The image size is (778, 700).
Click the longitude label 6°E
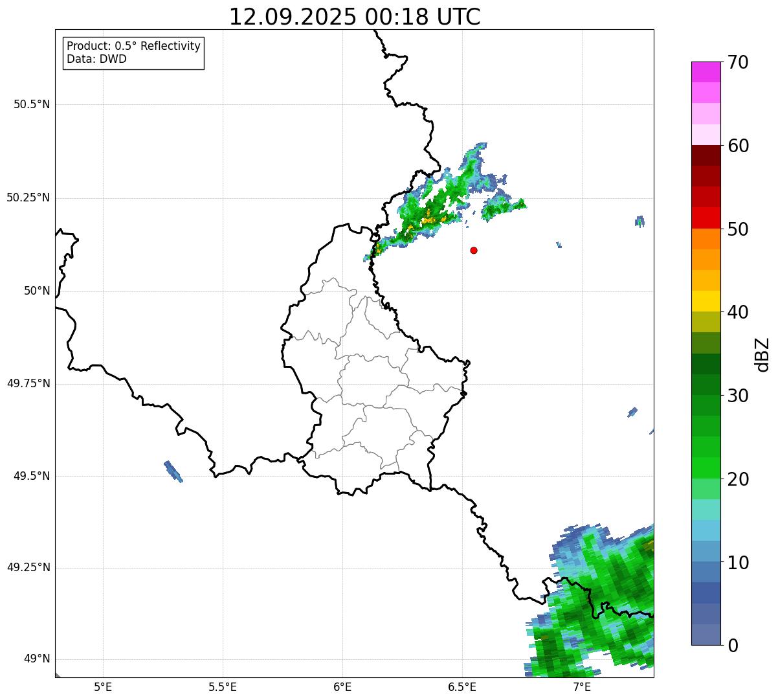tap(342, 687)
